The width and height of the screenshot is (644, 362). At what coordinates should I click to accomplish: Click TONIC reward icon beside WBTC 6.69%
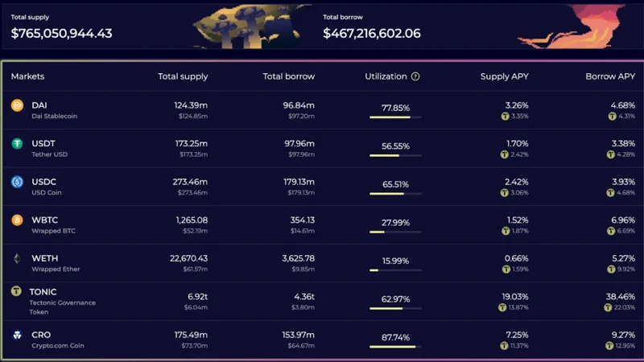point(611,231)
